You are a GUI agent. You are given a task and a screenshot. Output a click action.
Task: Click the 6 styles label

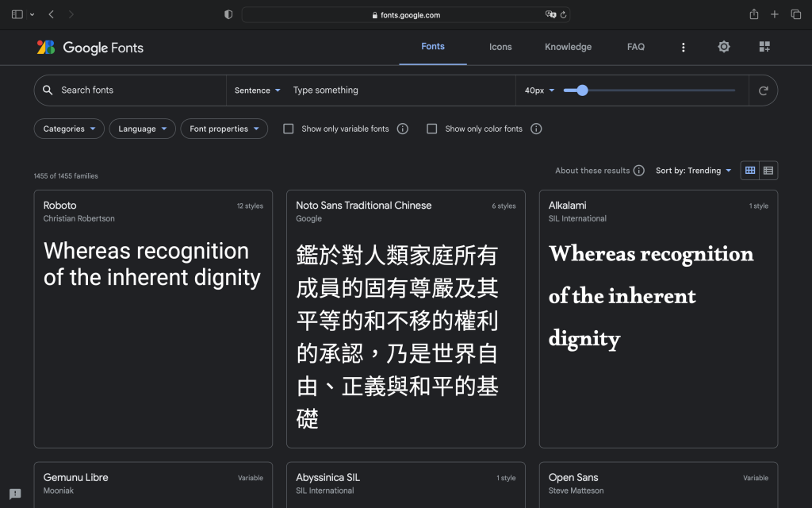[504, 206]
